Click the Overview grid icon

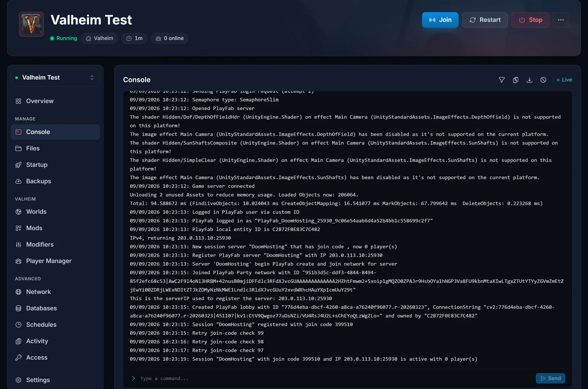[18, 101]
